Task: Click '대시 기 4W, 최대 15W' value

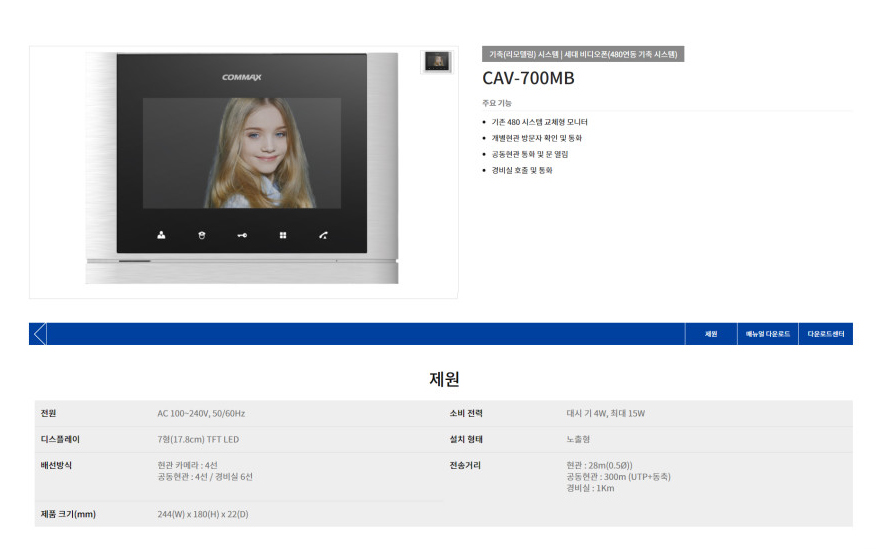Action: pyautogui.click(x=606, y=413)
